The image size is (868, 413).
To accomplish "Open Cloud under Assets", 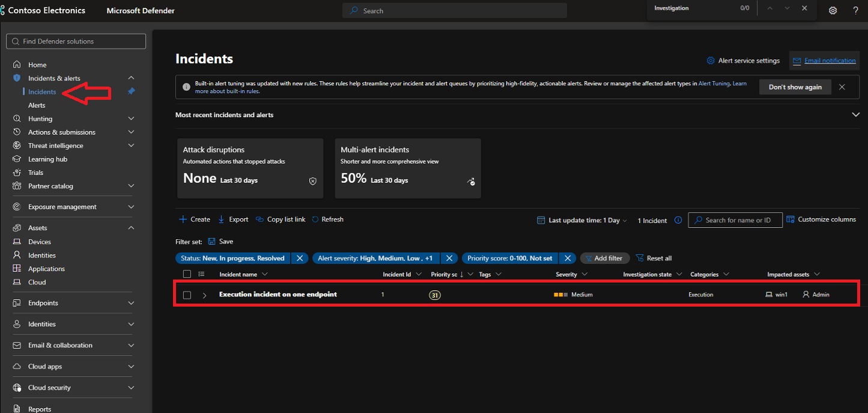I will (x=37, y=282).
